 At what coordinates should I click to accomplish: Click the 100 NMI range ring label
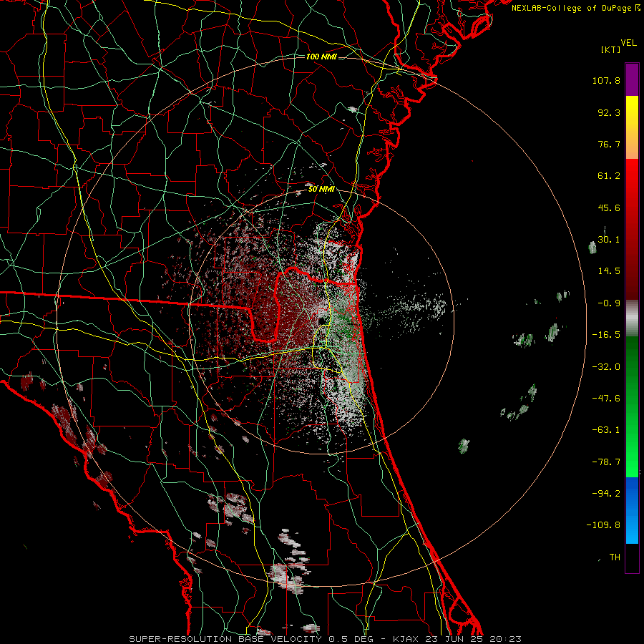point(321,57)
